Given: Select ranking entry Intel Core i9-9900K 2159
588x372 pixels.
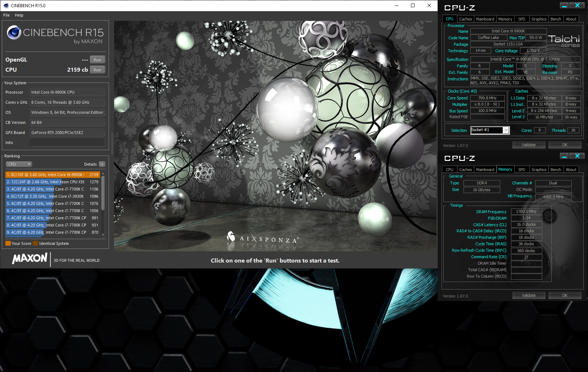Looking at the screenshot, I should 53,175.
